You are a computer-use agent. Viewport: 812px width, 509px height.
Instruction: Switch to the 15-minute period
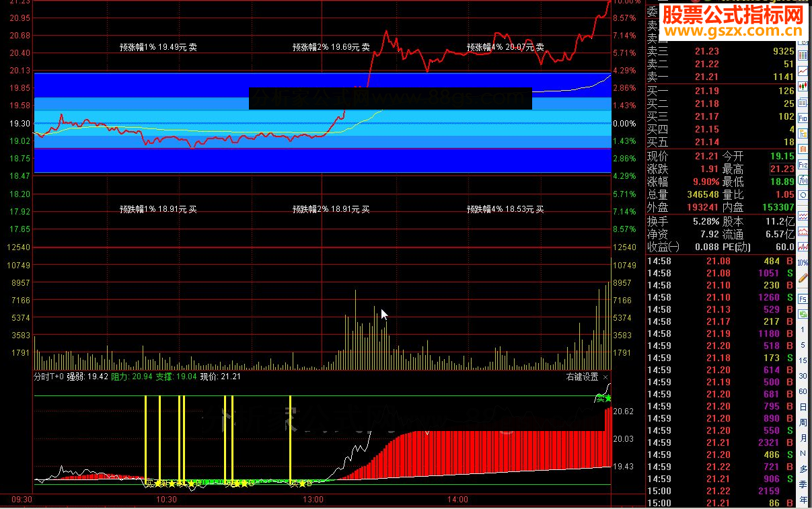[803, 360]
